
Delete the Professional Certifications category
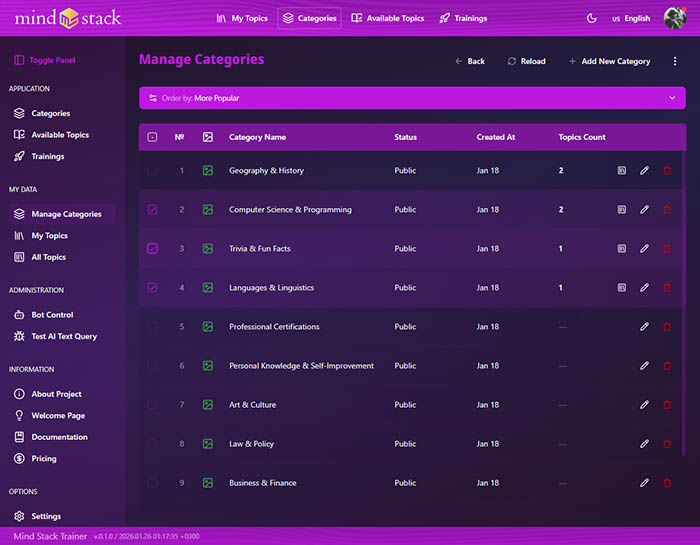(x=667, y=327)
